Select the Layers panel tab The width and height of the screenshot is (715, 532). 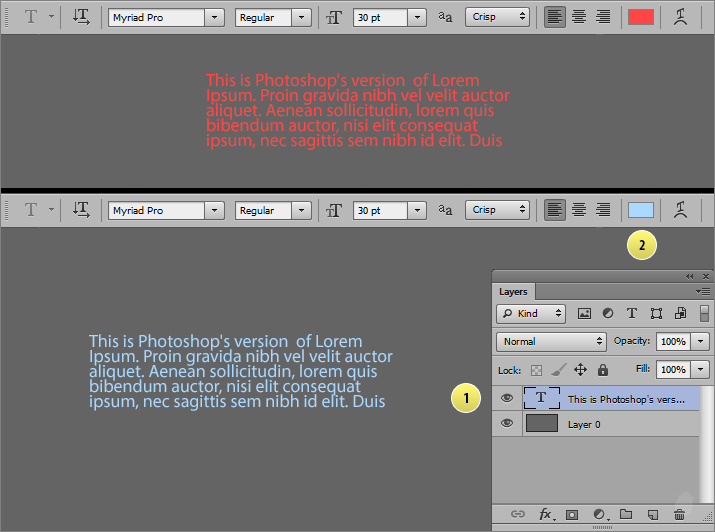click(513, 292)
